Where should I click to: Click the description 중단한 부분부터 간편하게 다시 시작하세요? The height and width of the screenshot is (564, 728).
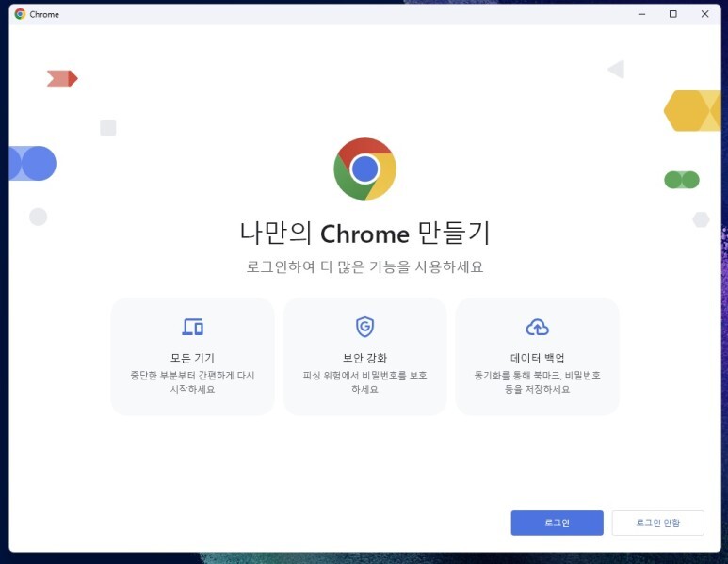point(192,382)
